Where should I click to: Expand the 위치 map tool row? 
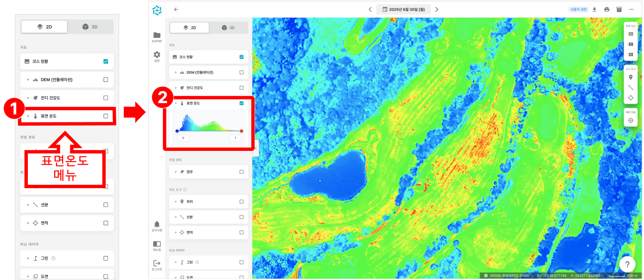[176, 202]
